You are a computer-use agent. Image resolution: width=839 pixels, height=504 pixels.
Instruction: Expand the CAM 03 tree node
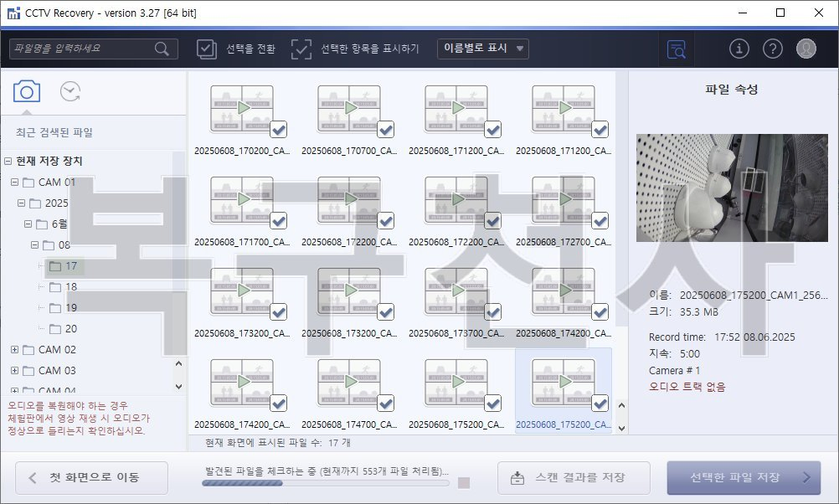pos(14,371)
